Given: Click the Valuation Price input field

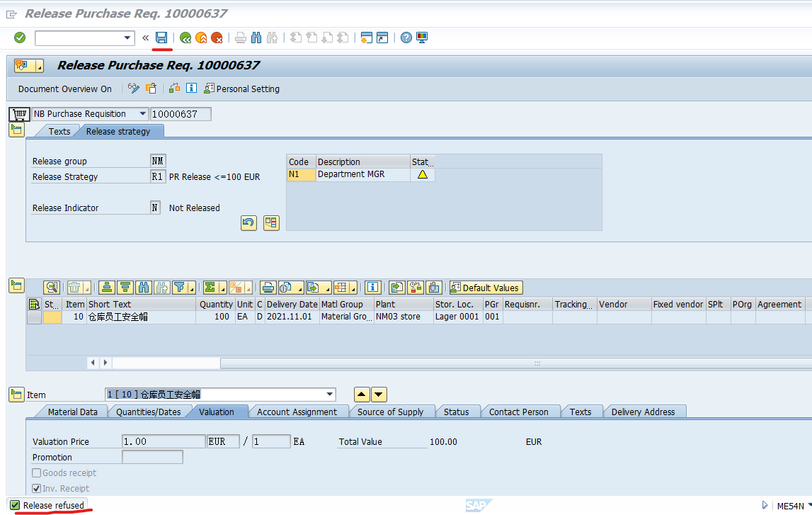Looking at the screenshot, I should (164, 441).
